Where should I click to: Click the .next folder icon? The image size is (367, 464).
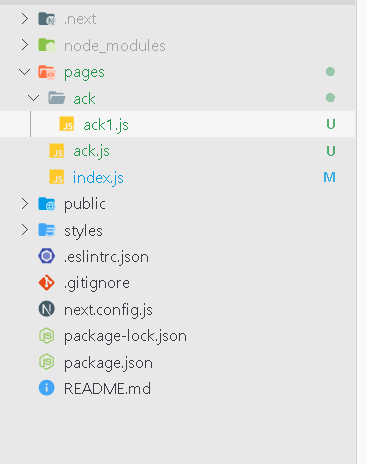[47, 19]
